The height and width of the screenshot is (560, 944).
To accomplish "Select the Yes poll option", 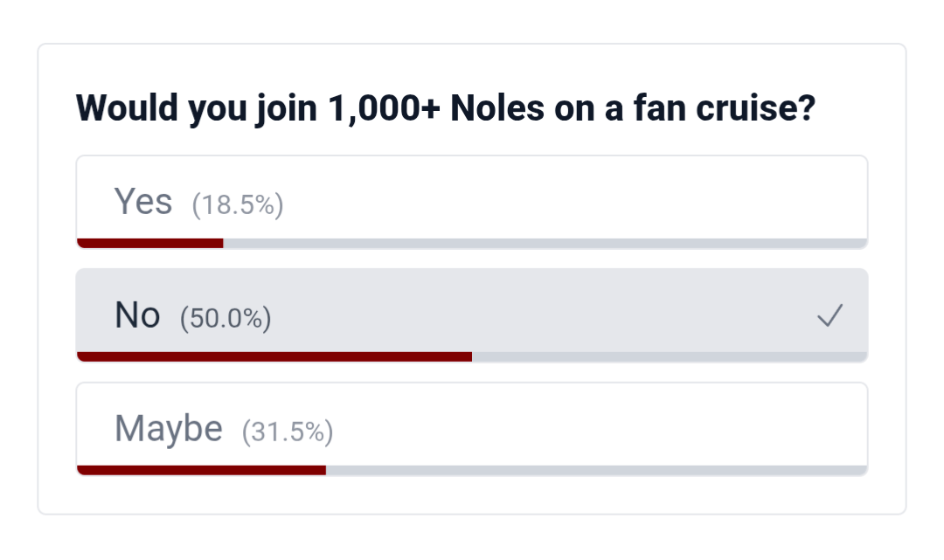I will tap(472, 202).
